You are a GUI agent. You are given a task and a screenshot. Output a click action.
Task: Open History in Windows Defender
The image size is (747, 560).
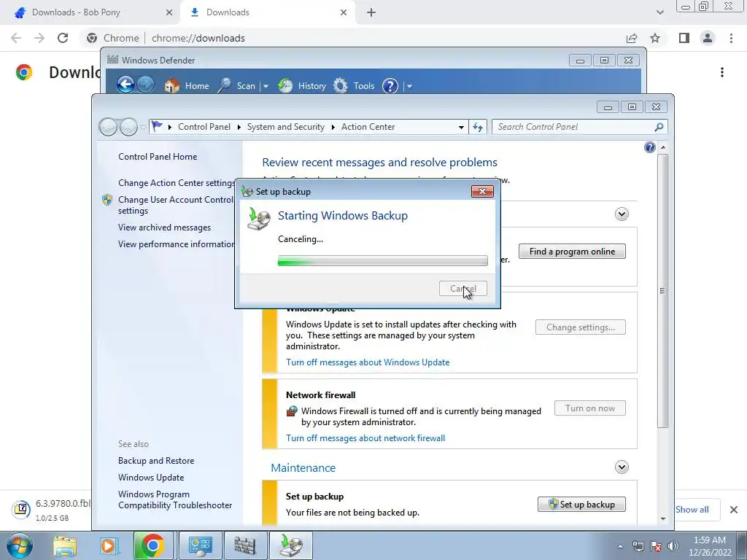point(302,86)
